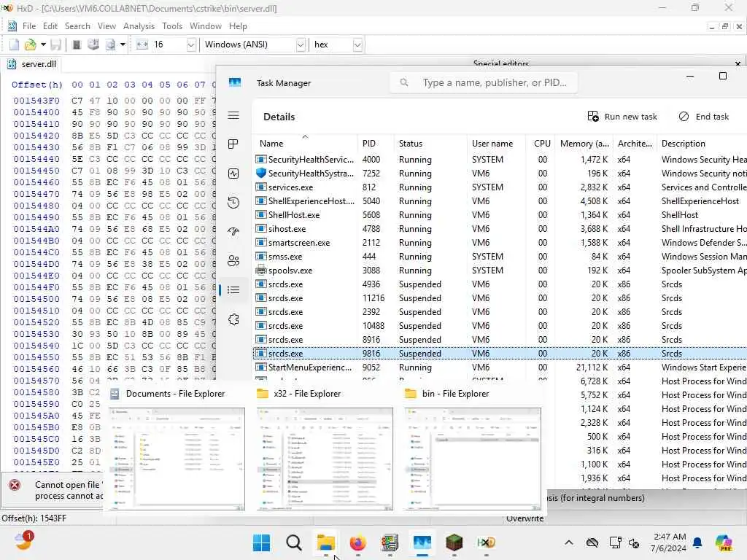This screenshot has height=560, width=747.
Task: Click HxD icon on the taskbar
Action: (x=487, y=542)
